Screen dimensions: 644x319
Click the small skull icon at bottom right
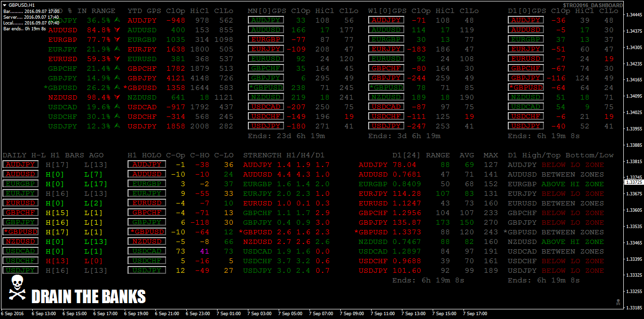point(618,302)
